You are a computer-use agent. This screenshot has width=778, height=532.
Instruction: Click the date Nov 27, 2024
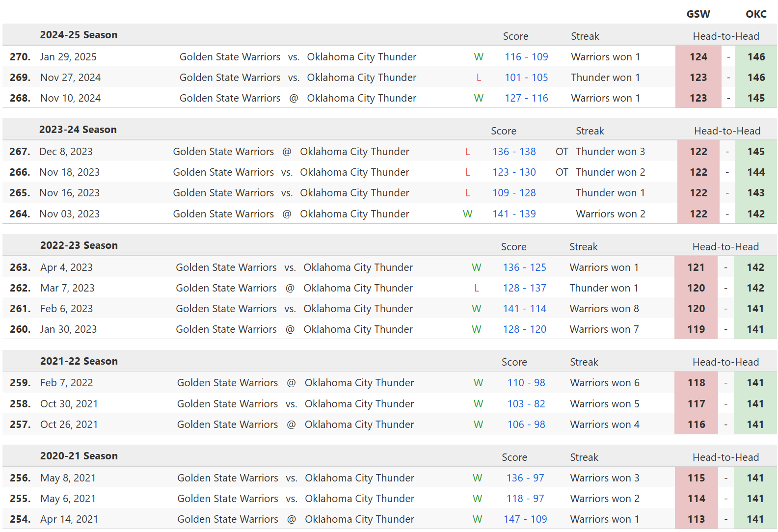pyautogui.click(x=70, y=78)
